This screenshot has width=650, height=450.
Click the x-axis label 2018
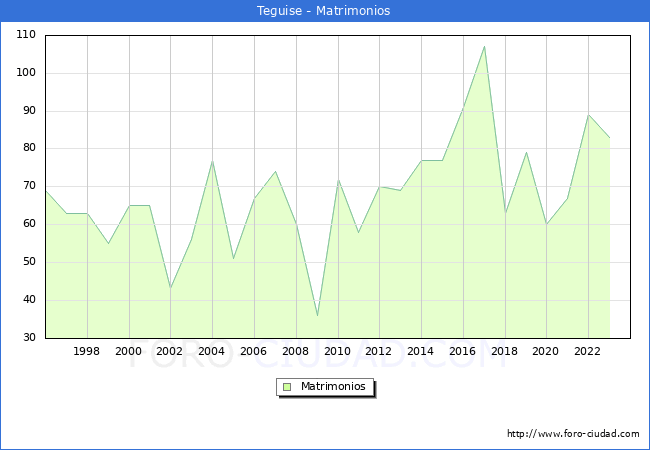pos(504,351)
